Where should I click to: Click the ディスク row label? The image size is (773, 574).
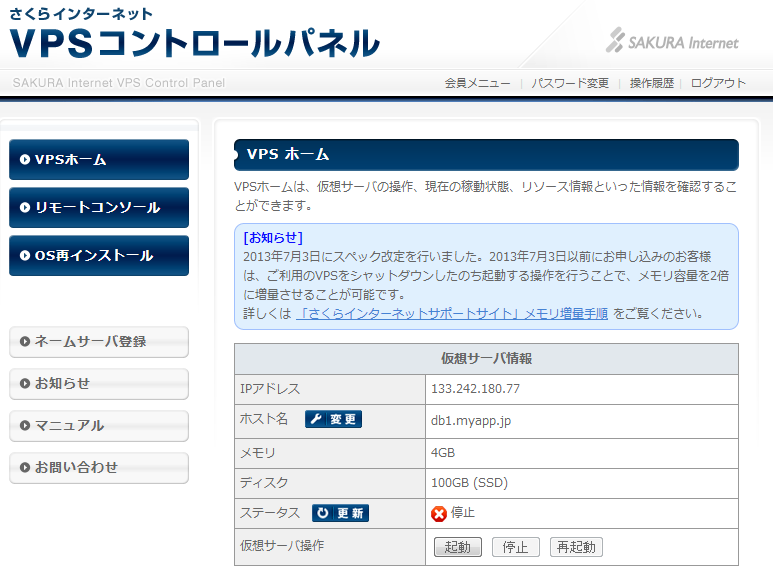264,482
